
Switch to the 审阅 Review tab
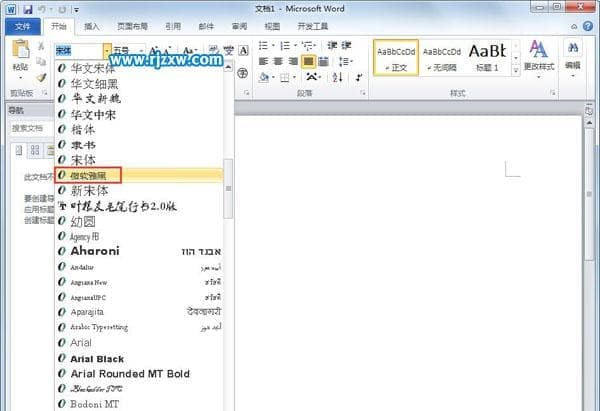click(x=239, y=26)
